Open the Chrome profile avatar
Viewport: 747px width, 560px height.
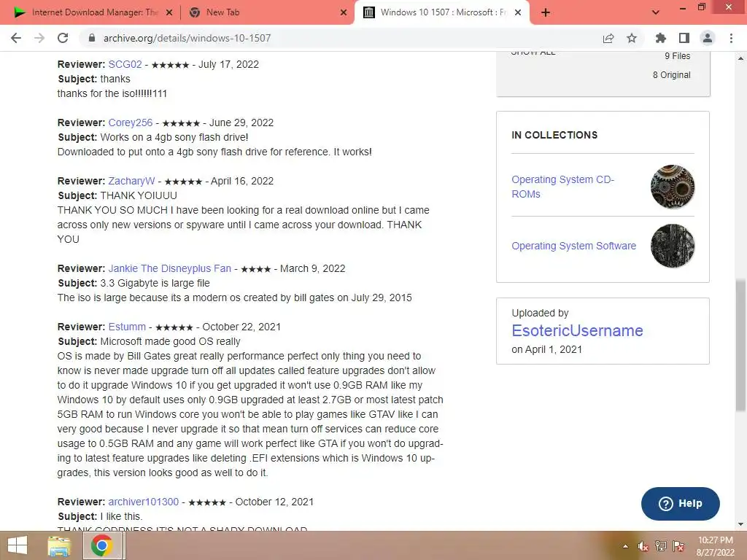click(708, 38)
